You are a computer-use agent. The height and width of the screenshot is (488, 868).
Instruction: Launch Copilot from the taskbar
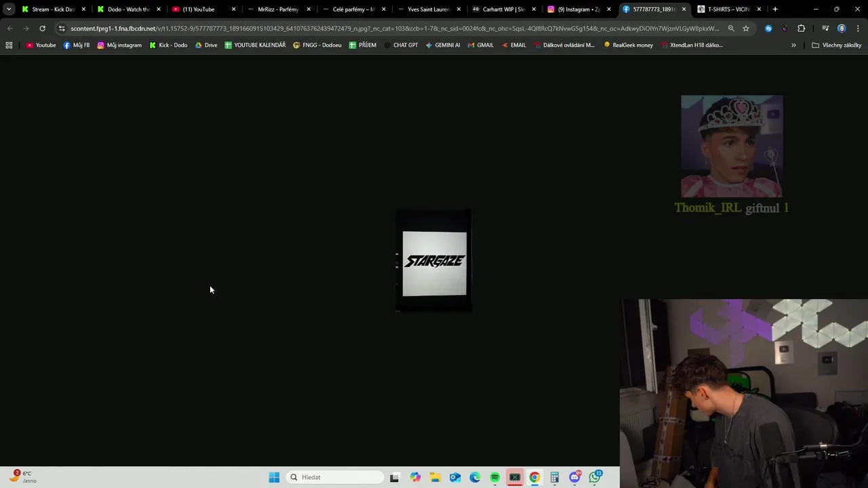point(415,477)
